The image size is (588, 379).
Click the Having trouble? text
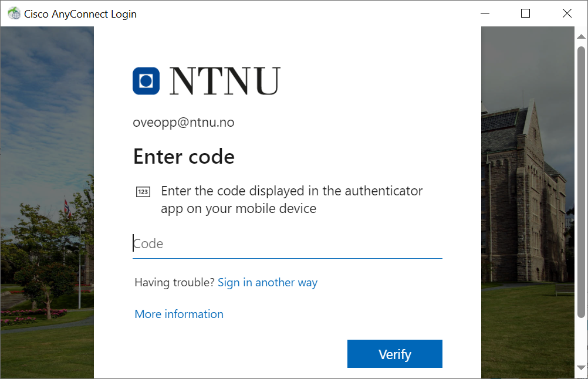[x=174, y=282]
